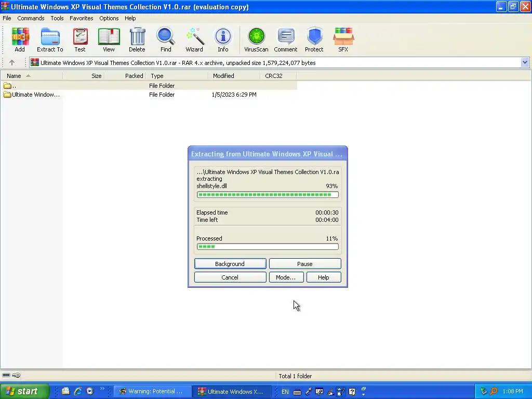Click Help in the extracting dialog

323,277
